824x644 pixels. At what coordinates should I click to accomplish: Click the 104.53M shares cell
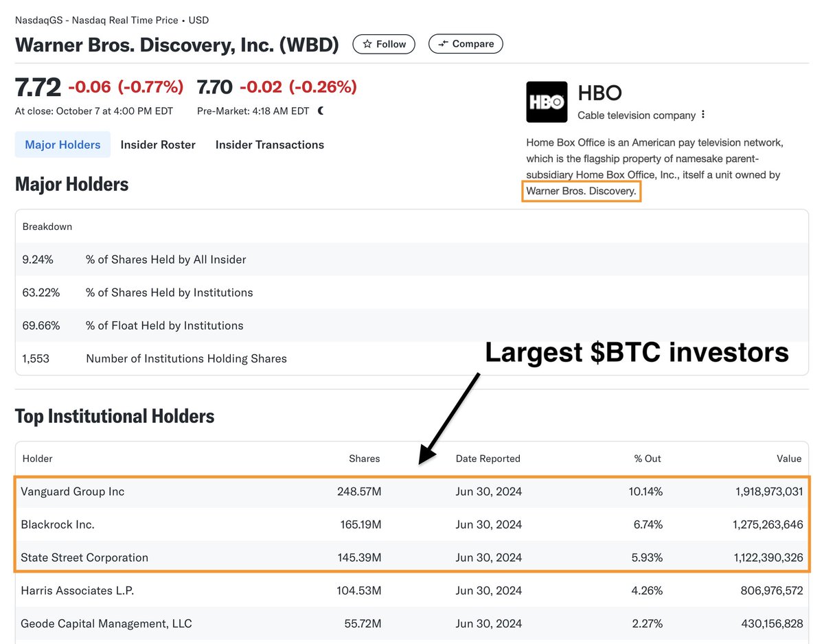[x=359, y=590]
